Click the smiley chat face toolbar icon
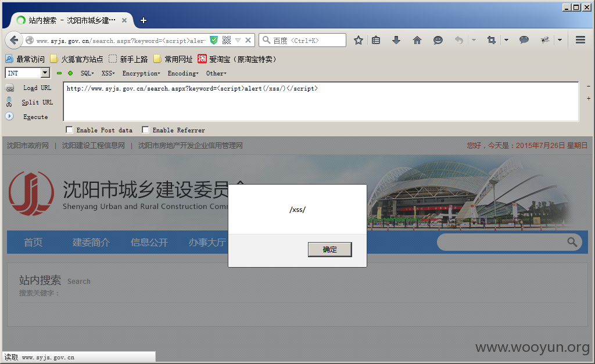This screenshot has width=595, height=364. pos(438,40)
